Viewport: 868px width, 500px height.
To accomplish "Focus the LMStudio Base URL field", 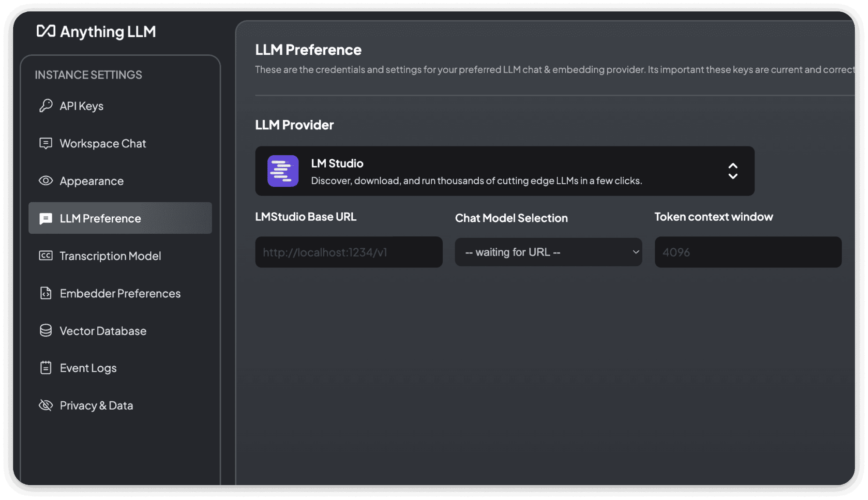I will (349, 252).
